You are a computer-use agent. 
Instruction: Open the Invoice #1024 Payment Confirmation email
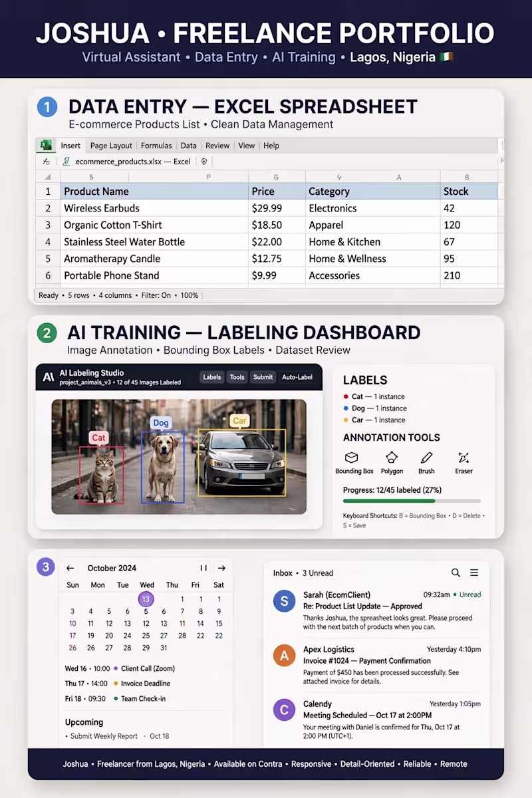pyautogui.click(x=378, y=665)
